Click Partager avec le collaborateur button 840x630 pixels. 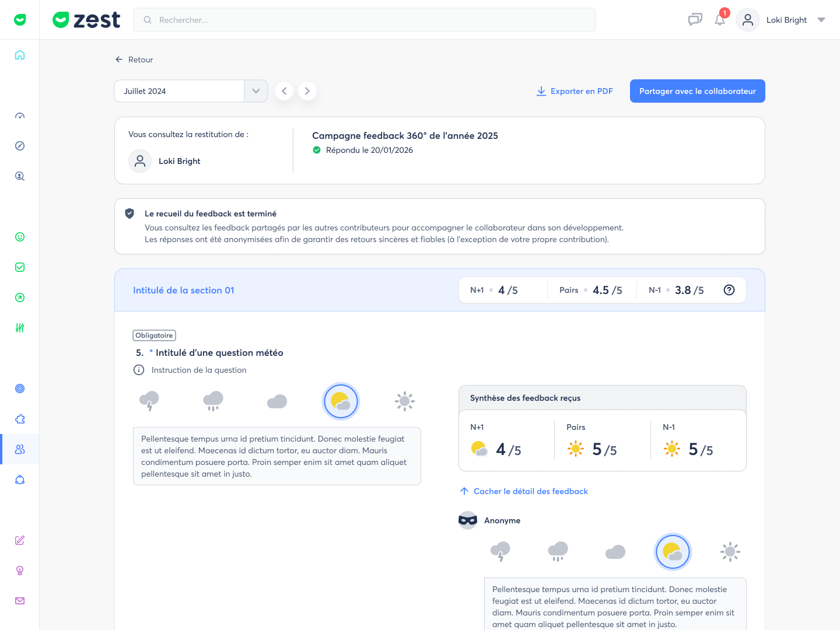tap(697, 91)
